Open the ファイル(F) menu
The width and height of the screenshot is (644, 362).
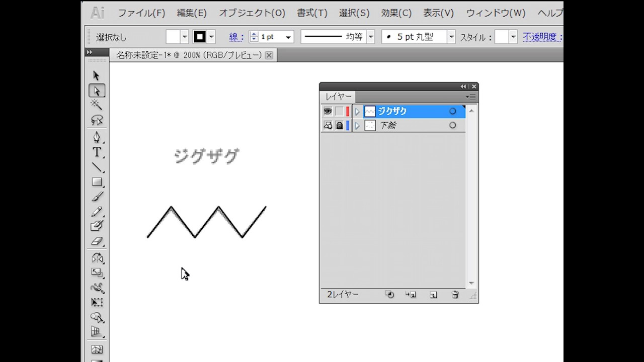[x=141, y=13]
